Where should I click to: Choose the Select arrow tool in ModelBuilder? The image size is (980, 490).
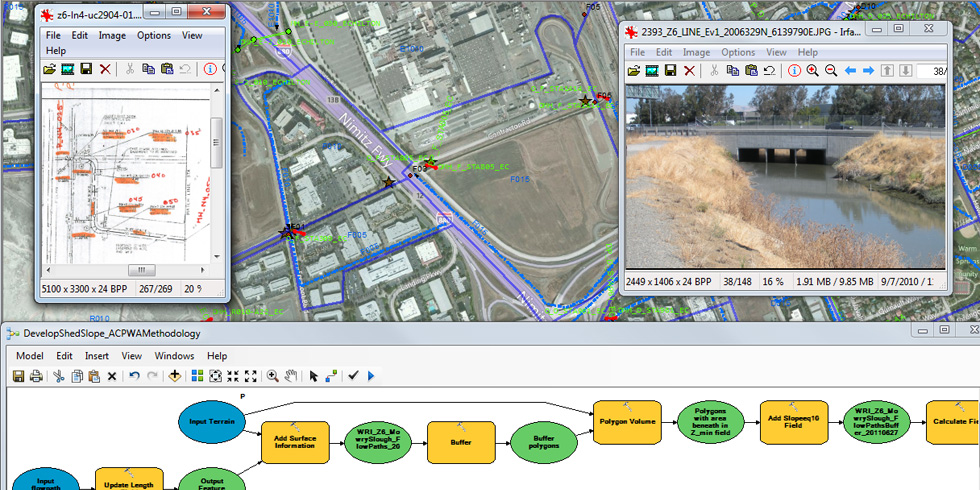pos(313,376)
